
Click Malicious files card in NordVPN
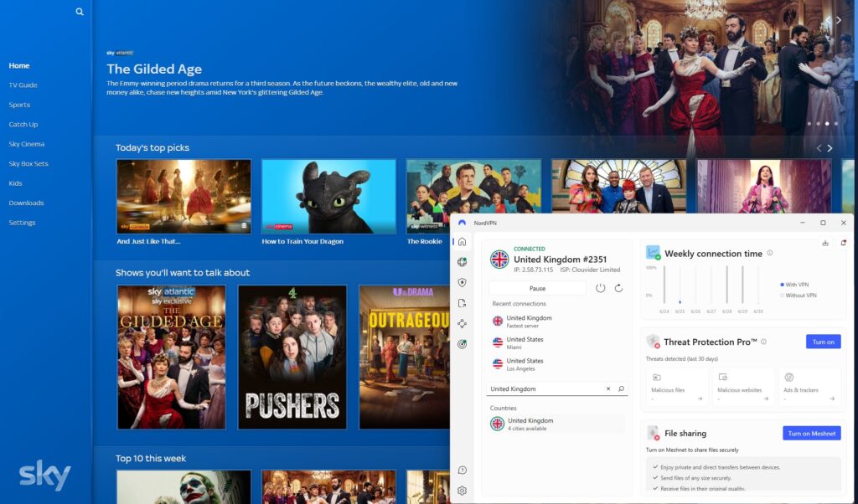click(676, 387)
